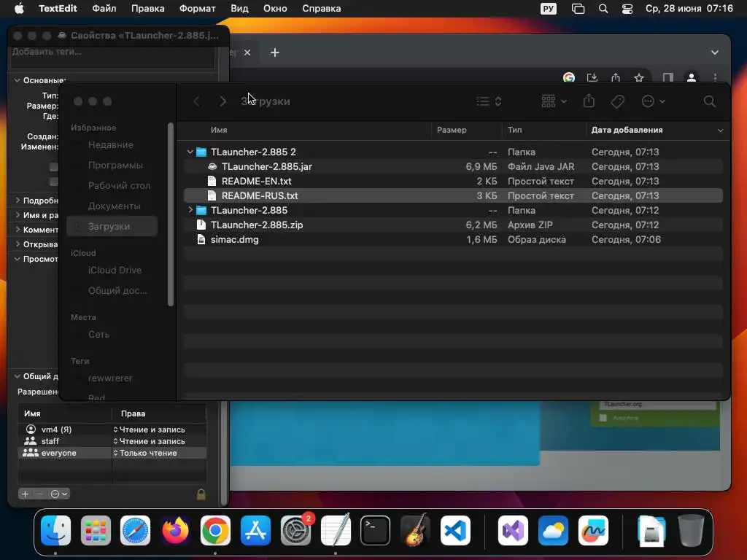Screen dimensions: 747x560
Task: Open new tab in Chrome window
Action: tap(275, 52)
